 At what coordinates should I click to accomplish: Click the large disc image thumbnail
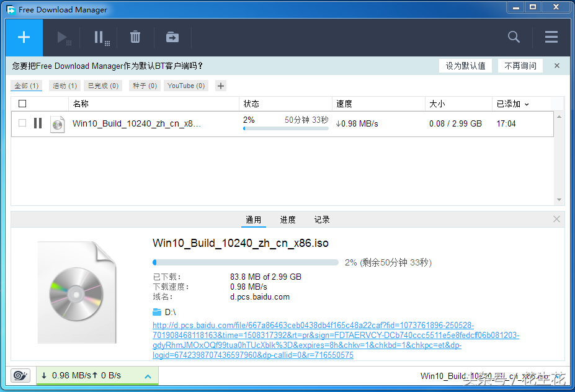(77, 292)
